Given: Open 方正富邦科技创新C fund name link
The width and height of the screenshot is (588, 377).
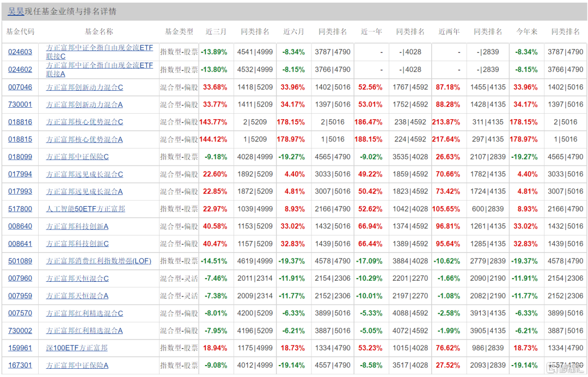Looking at the screenshot, I should [x=77, y=244].
